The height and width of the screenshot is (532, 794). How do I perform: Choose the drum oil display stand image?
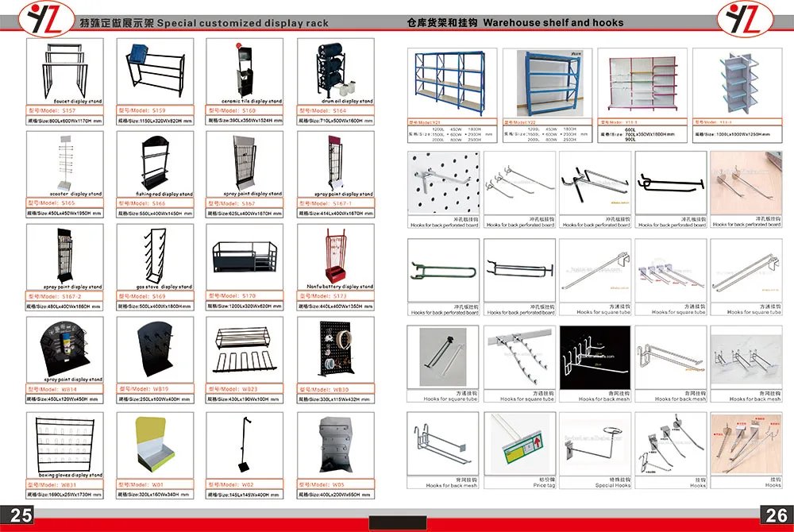(x=334, y=70)
